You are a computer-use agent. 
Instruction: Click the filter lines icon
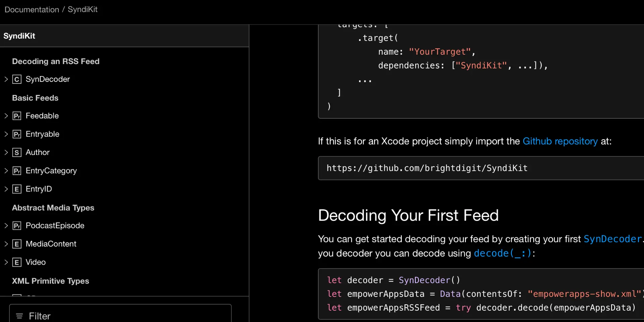coord(19,316)
